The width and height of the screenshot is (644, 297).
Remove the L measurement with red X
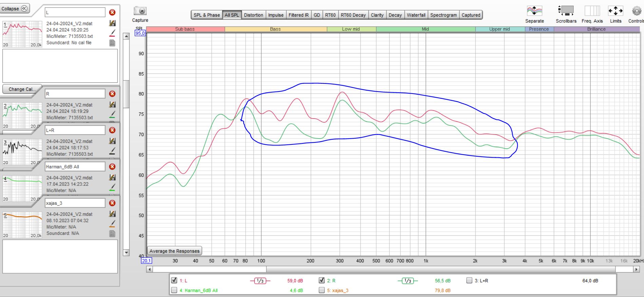[x=112, y=13]
